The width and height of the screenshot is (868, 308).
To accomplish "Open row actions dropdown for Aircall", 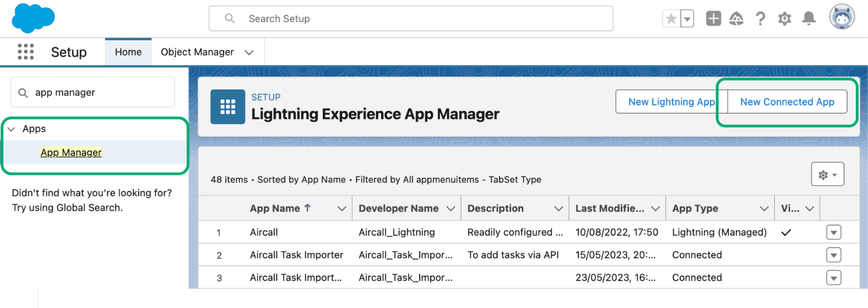I will (833, 232).
